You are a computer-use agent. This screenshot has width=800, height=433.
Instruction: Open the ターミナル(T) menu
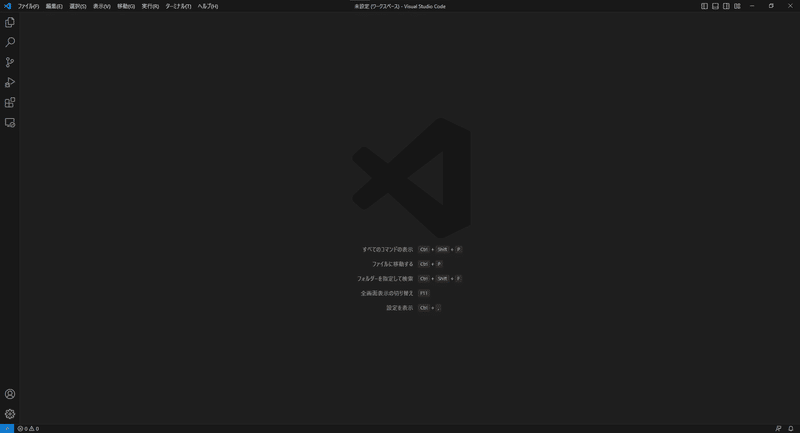pos(178,7)
